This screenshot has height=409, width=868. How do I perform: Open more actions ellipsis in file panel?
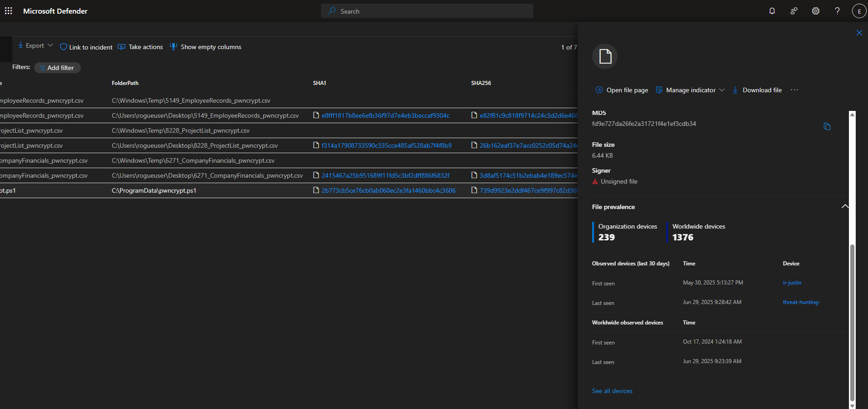tap(794, 90)
